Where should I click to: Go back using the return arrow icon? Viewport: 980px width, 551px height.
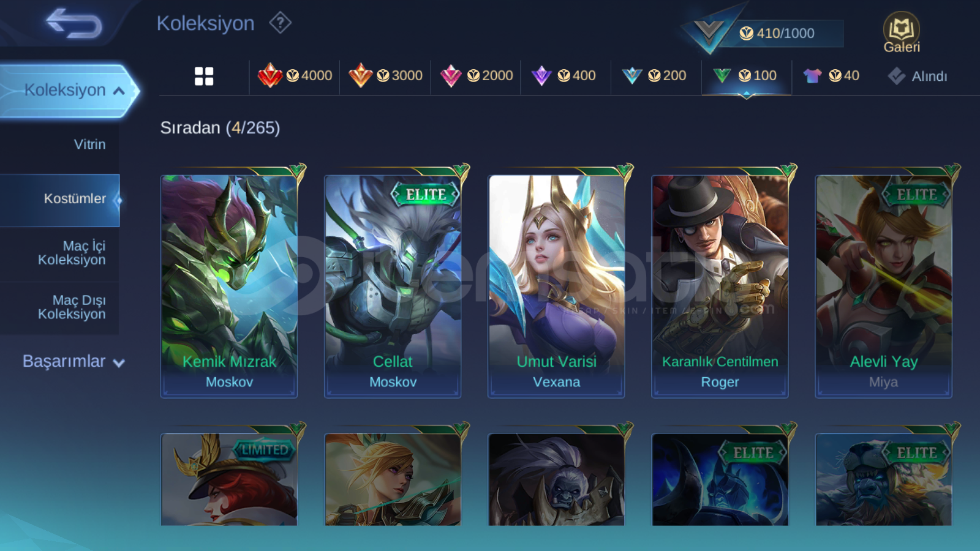click(x=74, y=23)
